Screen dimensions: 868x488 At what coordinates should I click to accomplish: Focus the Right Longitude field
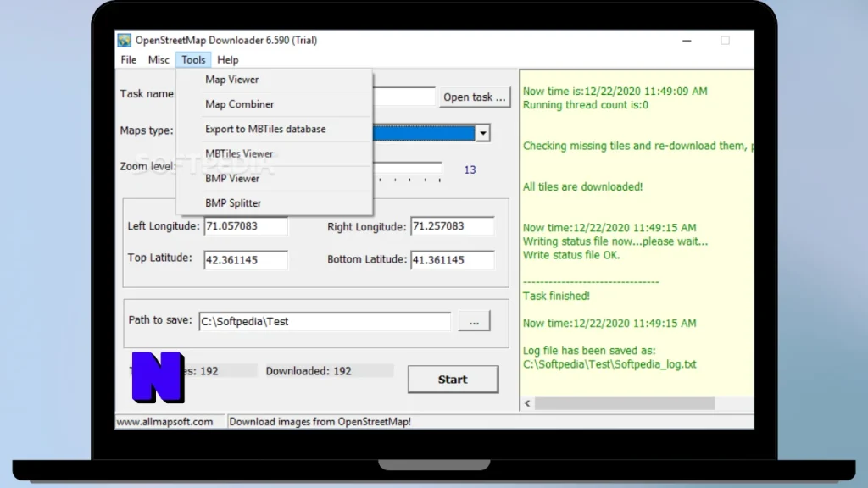click(x=453, y=226)
